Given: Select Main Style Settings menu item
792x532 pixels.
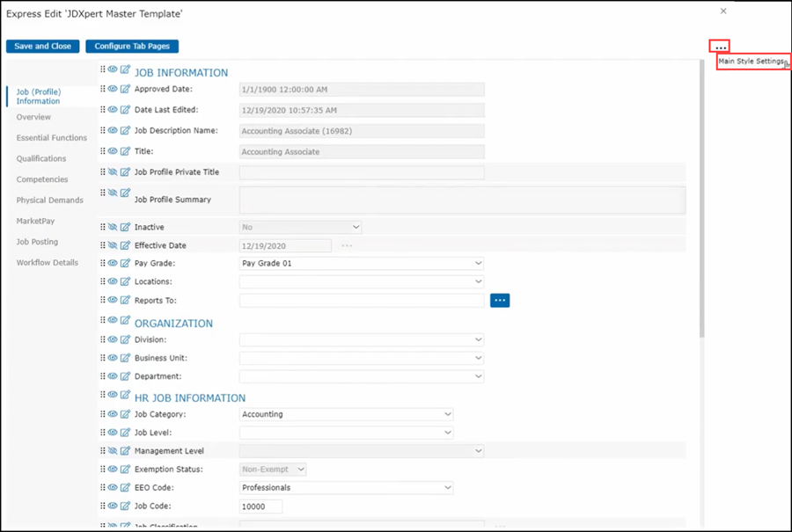Looking at the screenshot, I should 752,62.
